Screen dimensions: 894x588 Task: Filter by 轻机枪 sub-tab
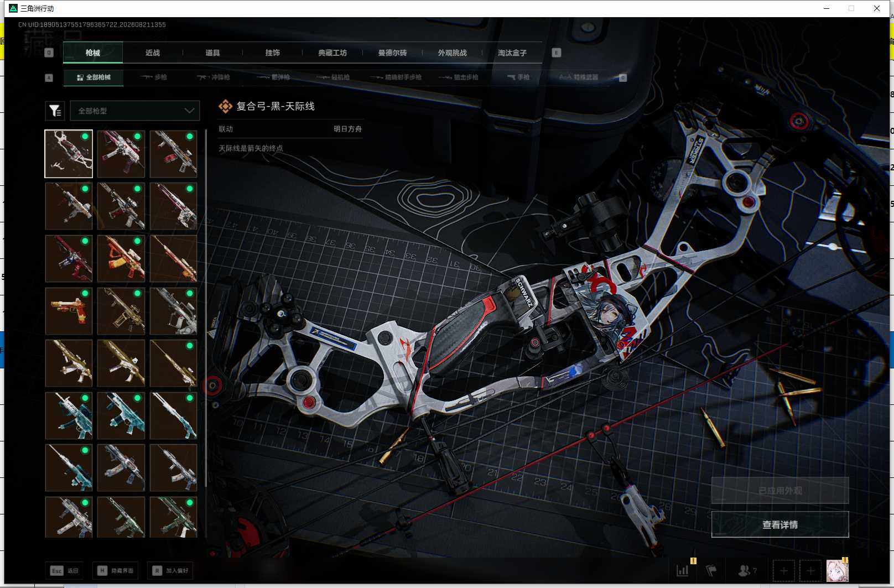click(x=333, y=77)
